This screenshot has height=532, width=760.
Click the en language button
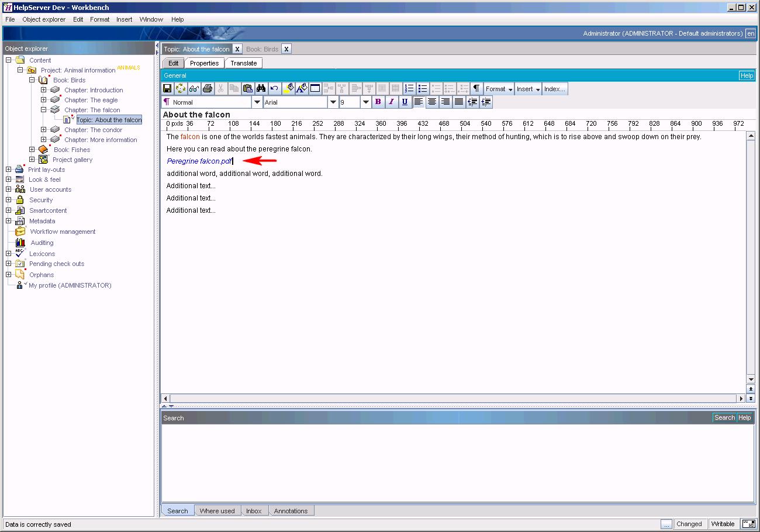751,33
